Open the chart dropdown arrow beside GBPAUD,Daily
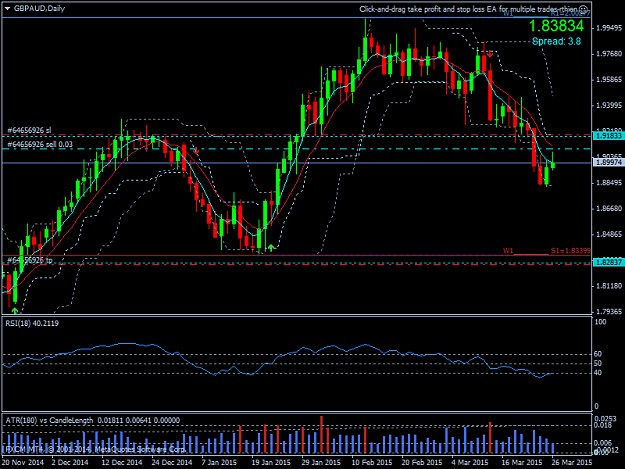 tap(8, 8)
